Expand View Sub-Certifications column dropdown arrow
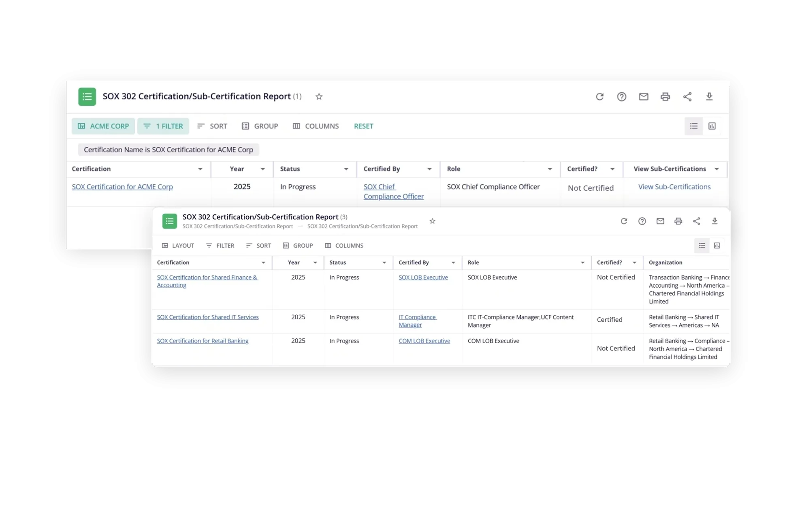Screen dimensions: 800x532 717,169
